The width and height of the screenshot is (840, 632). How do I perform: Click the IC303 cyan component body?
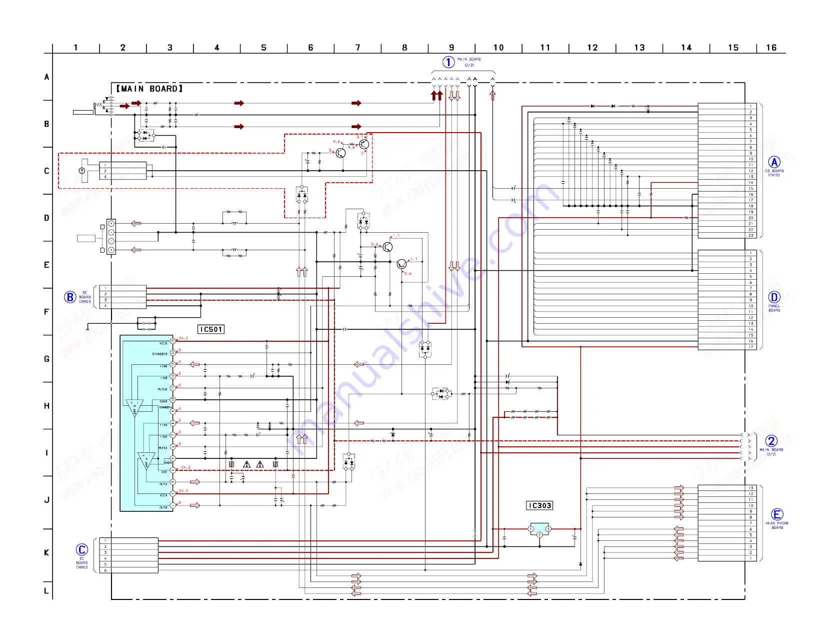(x=539, y=528)
